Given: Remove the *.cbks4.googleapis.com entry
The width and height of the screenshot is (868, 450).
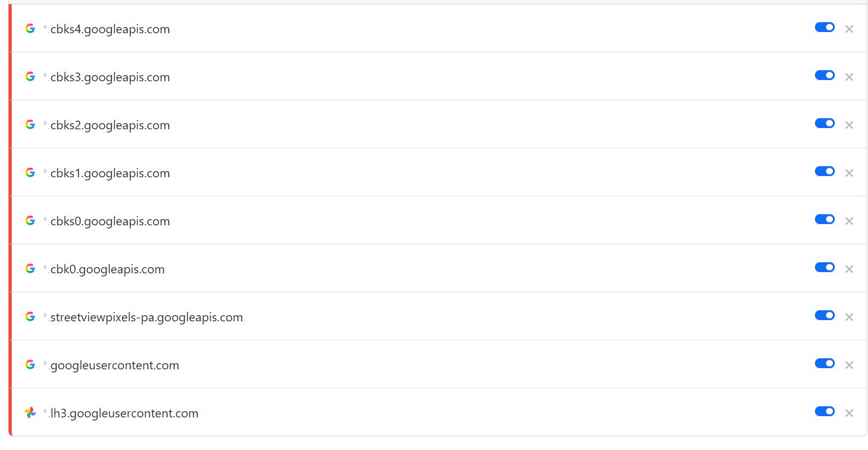Looking at the screenshot, I should click(849, 29).
